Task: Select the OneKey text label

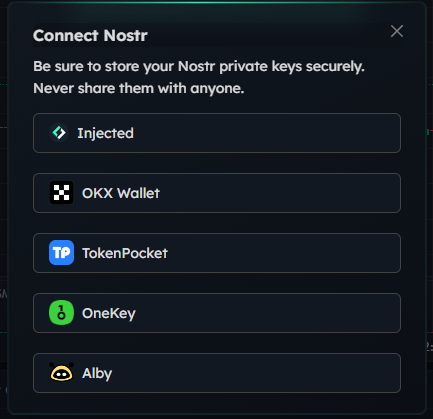Action: click(109, 314)
